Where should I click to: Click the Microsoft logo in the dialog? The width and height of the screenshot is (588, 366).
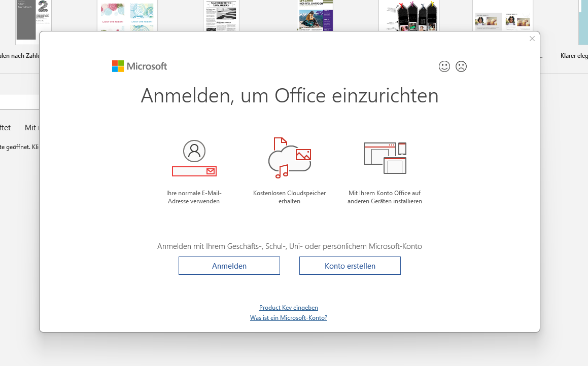140,66
